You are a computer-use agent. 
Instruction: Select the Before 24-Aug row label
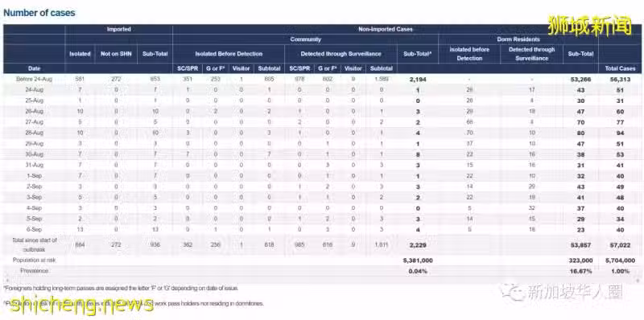[34, 79]
